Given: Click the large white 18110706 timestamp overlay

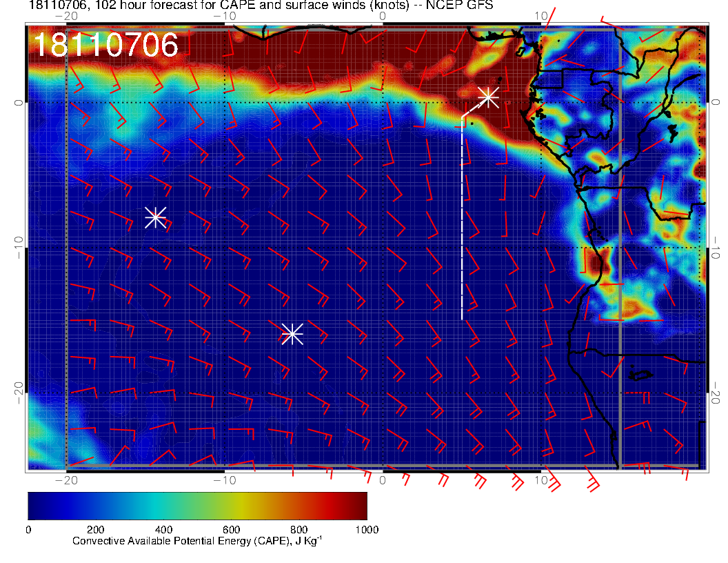Looking at the screenshot, I should pyautogui.click(x=105, y=46).
